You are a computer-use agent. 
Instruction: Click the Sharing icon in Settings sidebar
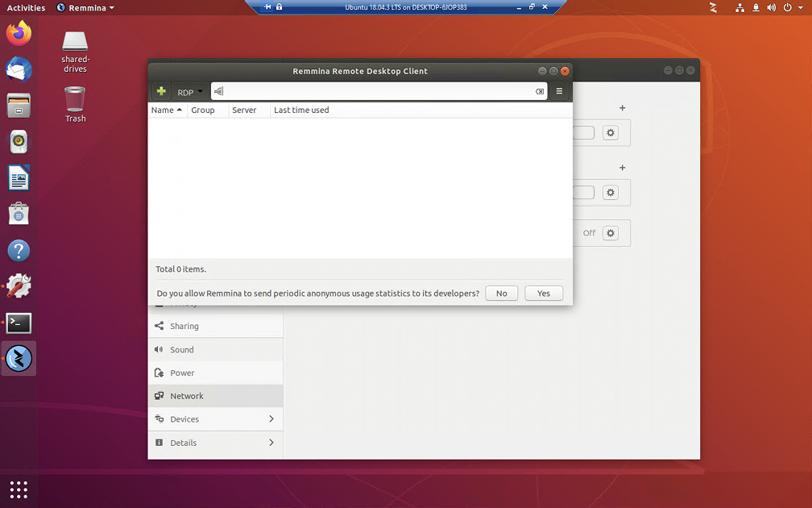click(x=159, y=326)
